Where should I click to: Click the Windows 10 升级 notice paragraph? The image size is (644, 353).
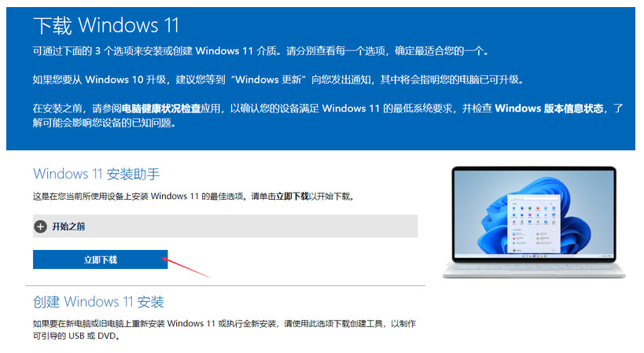(x=278, y=79)
